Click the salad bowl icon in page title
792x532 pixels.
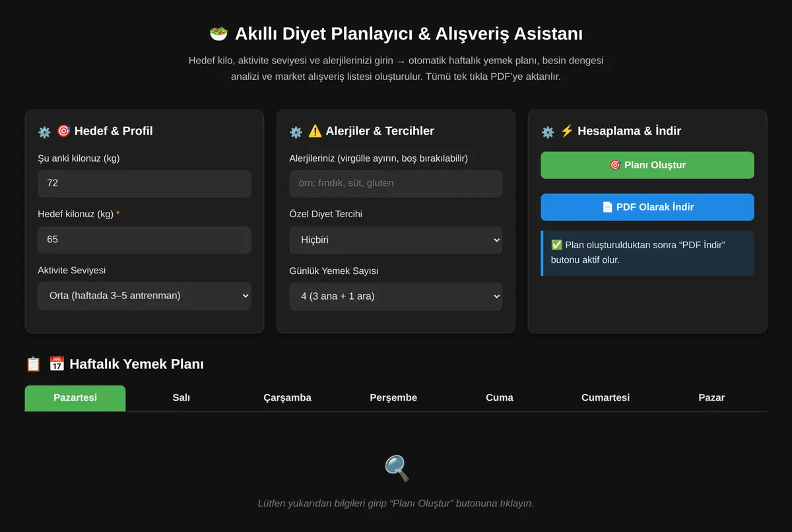pos(218,34)
